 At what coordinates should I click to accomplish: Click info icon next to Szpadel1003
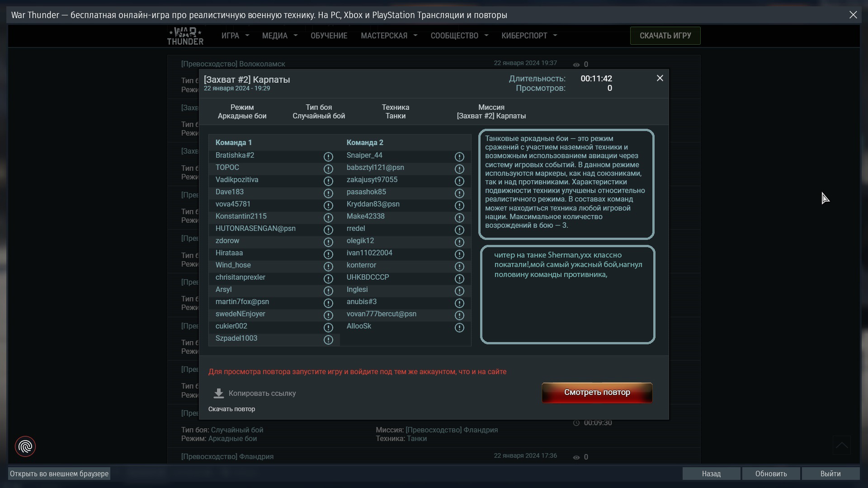(328, 340)
